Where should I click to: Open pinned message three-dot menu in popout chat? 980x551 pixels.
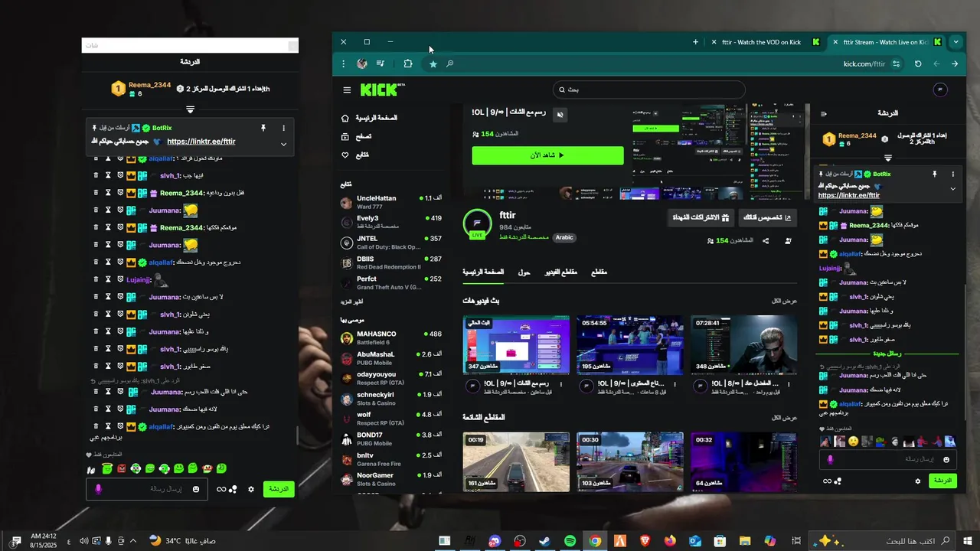coord(283,128)
